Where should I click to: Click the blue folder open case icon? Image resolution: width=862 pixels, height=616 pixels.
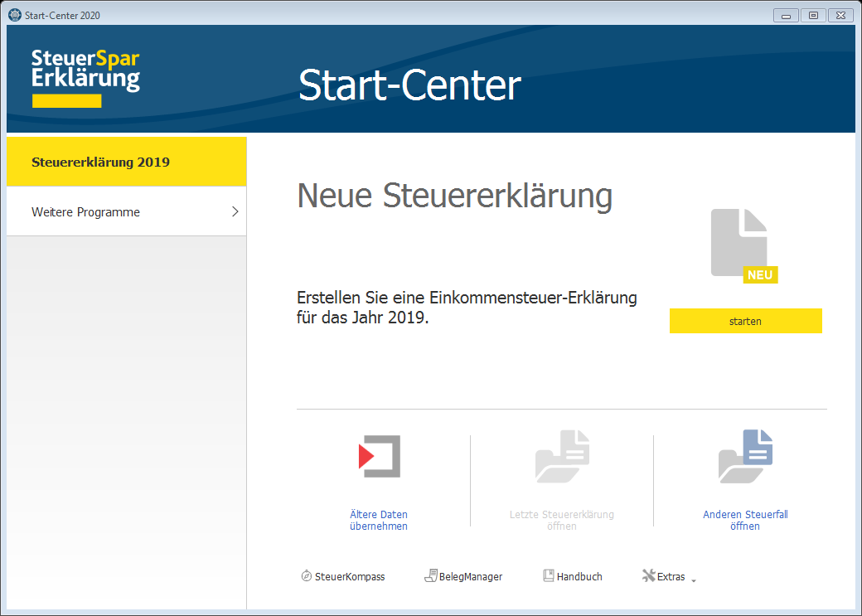tap(745, 457)
